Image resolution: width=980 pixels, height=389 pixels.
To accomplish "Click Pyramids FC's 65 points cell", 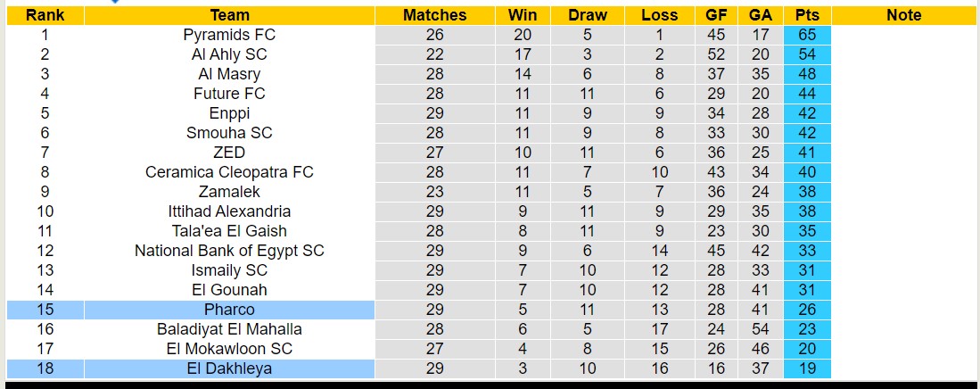I will 807,35.
